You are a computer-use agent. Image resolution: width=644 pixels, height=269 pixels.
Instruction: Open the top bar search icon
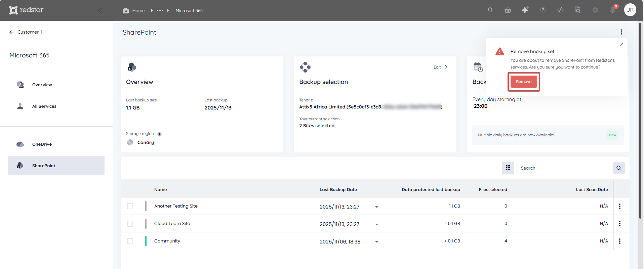490,10
